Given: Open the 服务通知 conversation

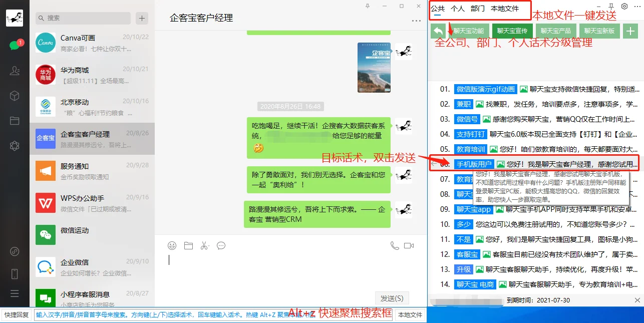Looking at the screenshot, I should click(92, 171).
